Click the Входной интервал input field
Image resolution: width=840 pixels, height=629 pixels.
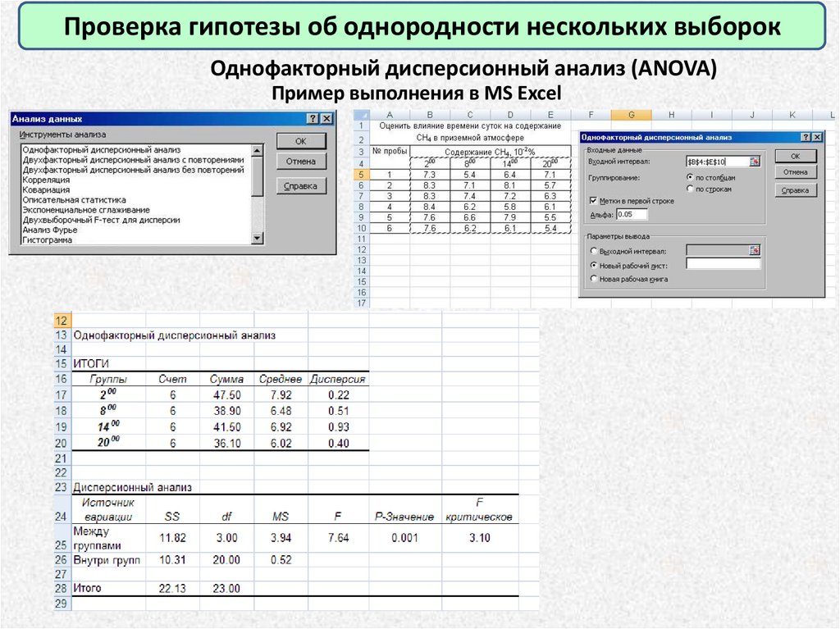pyautogui.click(x=717, y=162)
